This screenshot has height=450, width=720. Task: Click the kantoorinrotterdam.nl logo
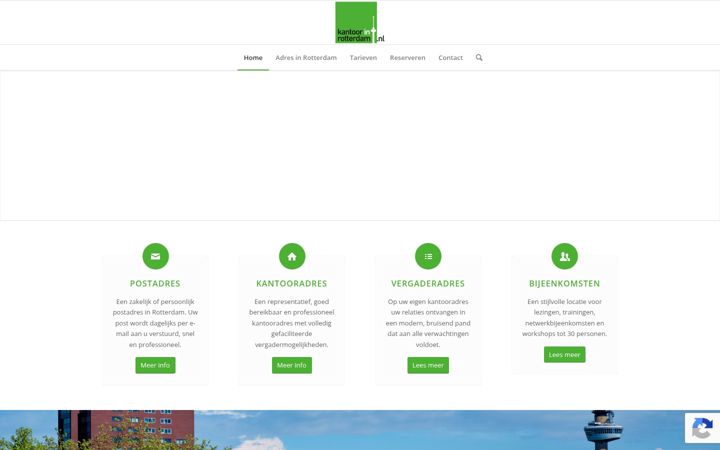click(x=360, y=22)
